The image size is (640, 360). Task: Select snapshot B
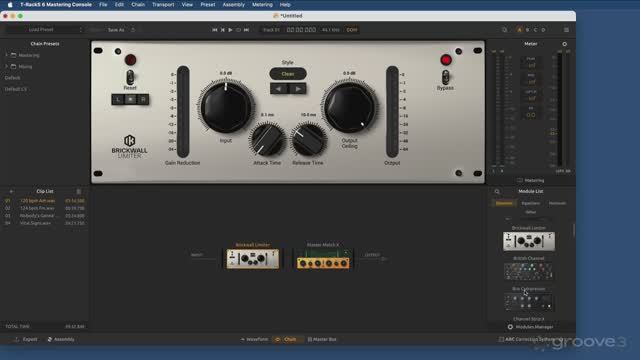pyautogui.click(x=527, y=30)
